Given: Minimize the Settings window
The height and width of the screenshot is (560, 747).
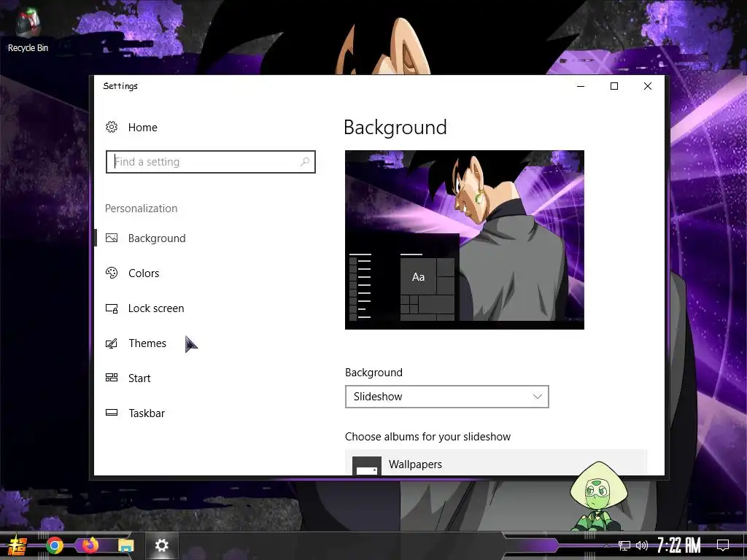Looking at the screenshot, I should [581, 86].
